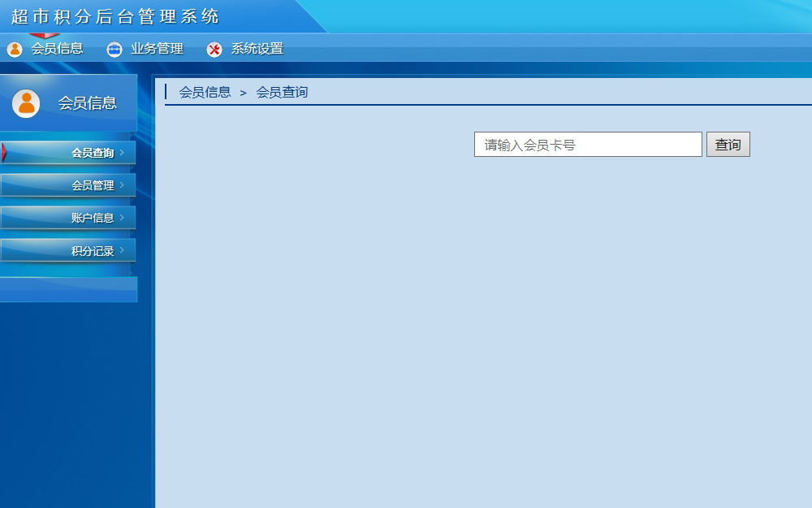
Task: Click the 会员信息 breadcrumb link
Action: click(205, 93)
